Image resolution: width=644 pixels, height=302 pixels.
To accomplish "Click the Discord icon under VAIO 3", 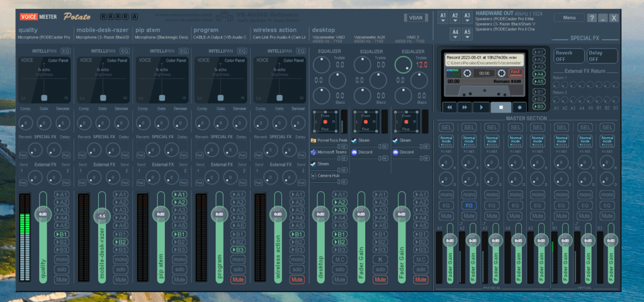I will pos(395,152).
